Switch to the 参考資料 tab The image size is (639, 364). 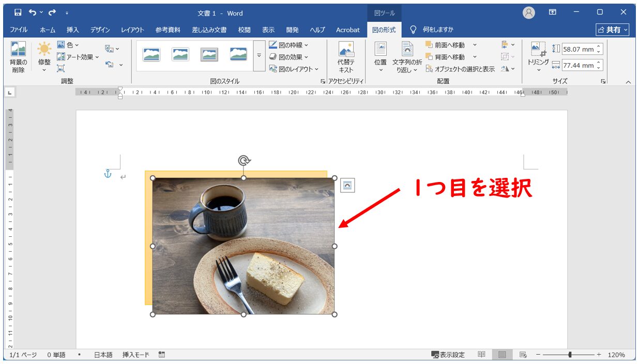tap(168, 30)
